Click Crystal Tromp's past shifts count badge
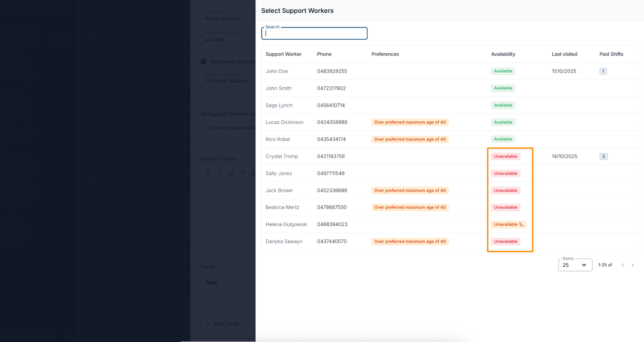644x342 pixels. [x=603, y=157]
